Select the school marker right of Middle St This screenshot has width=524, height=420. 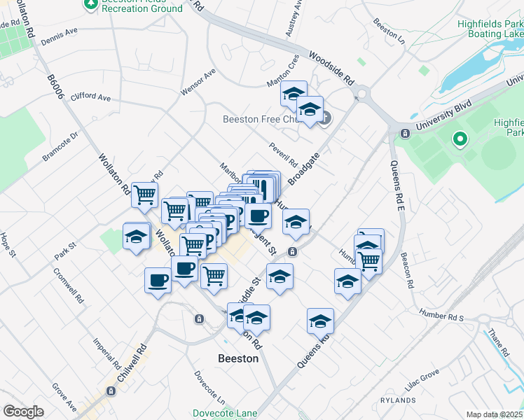pos(280,276)
